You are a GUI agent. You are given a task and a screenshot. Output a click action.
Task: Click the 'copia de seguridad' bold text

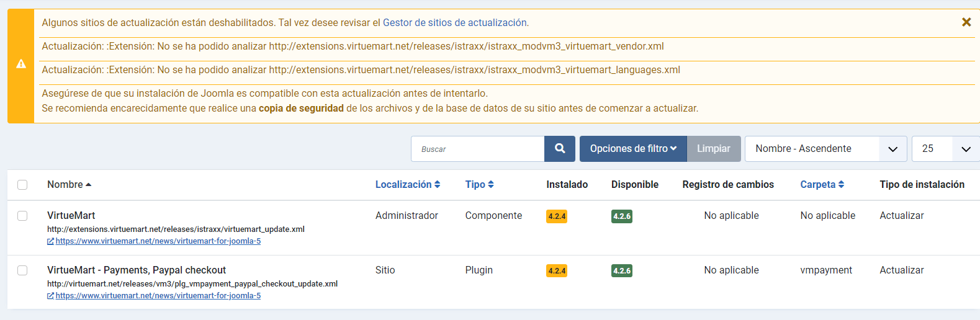[x=301, y=109]
